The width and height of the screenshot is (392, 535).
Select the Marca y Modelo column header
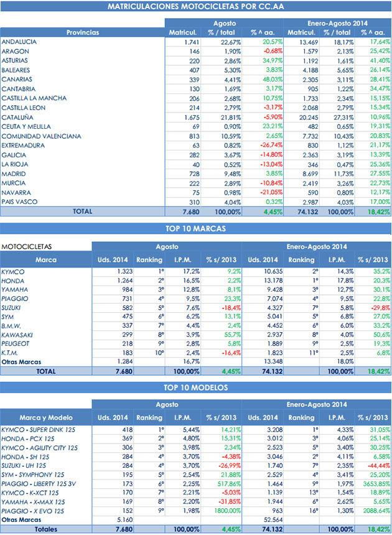pos(46,417)
